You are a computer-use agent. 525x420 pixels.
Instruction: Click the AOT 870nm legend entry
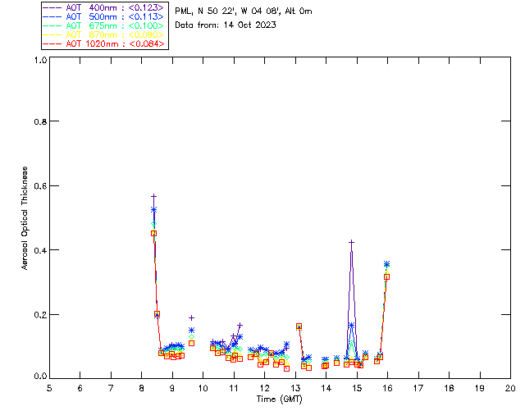(103, 34)
